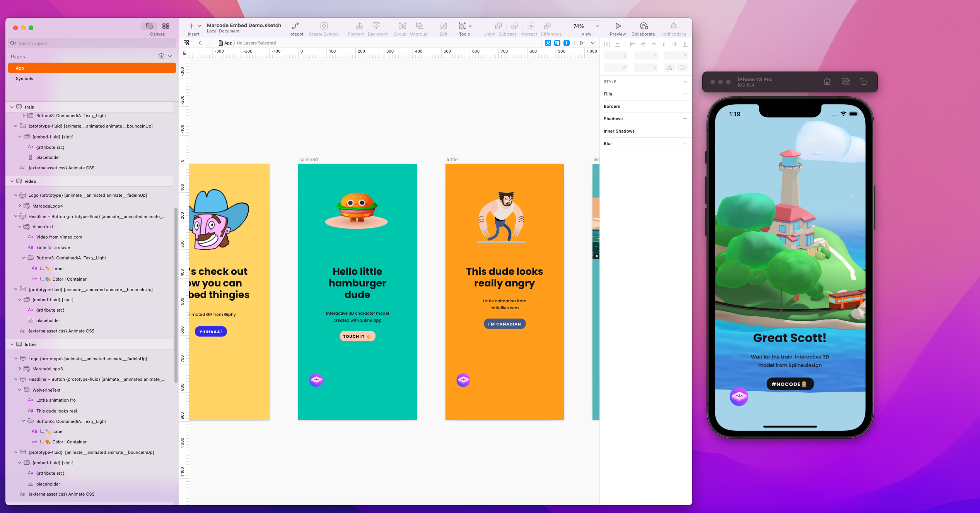Click the components grid icon beside the back arrow
The width and height of the screenshot is (980, 513).
(186, 43)
